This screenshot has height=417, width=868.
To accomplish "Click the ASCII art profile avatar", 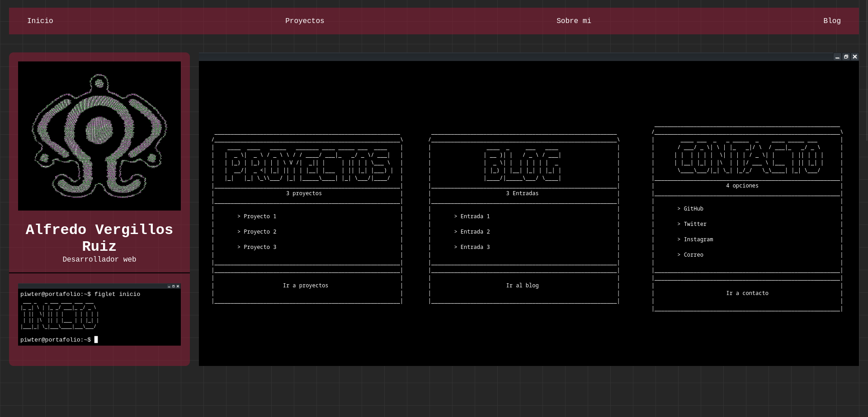I will 99,136.
